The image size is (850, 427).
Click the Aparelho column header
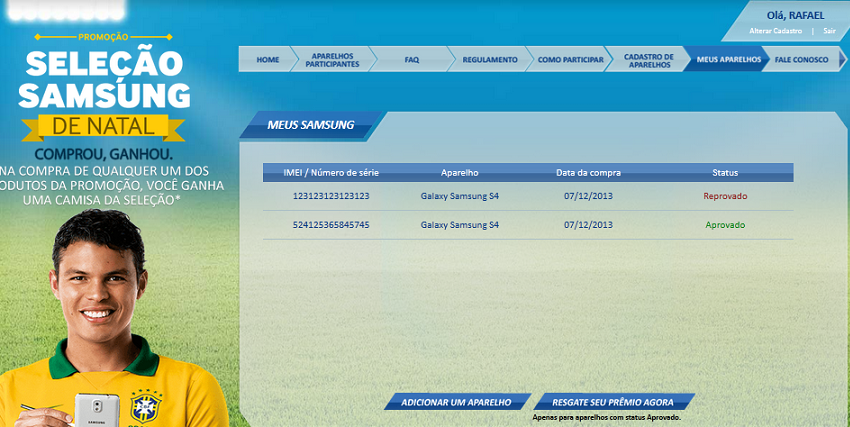click(460, 173)
